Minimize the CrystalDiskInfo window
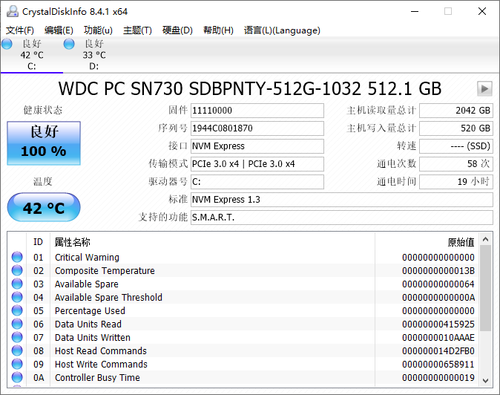Viewport: 500px width, 395px height. 415,12
